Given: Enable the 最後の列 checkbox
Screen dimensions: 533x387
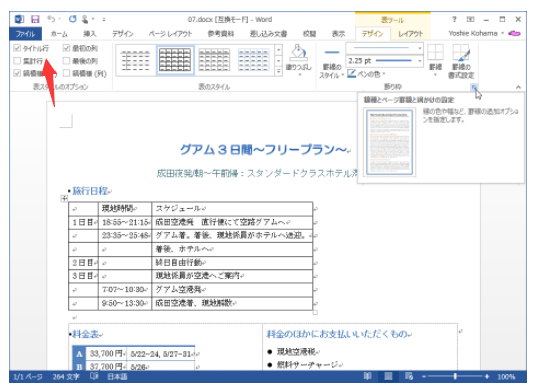Looking at the screenshot, I should pyautogui.click(x=67, y=61).
